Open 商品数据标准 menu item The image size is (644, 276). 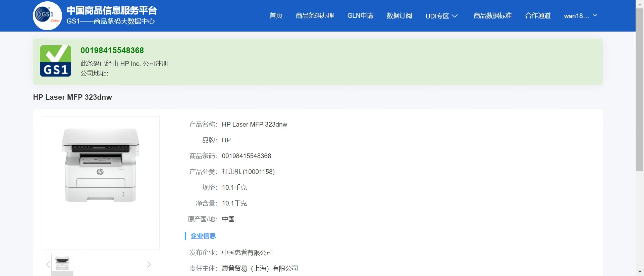tap(492, 16)
